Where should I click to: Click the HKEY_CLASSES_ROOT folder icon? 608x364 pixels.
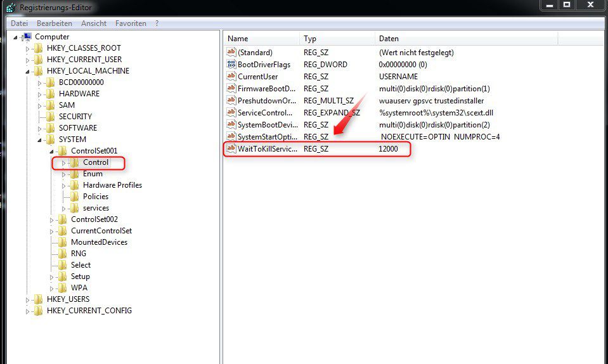[38, 48]
